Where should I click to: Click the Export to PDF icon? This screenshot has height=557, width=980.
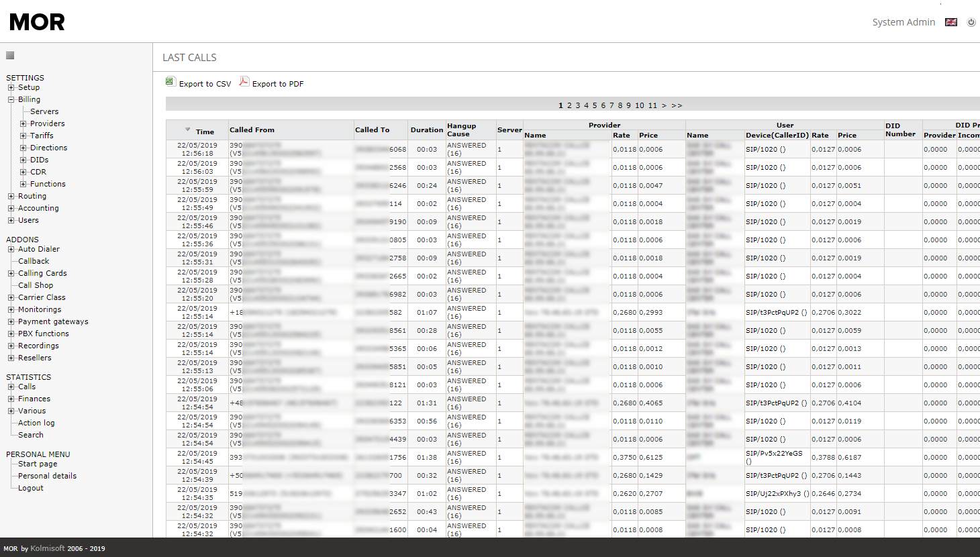click(x=244, y=82)
